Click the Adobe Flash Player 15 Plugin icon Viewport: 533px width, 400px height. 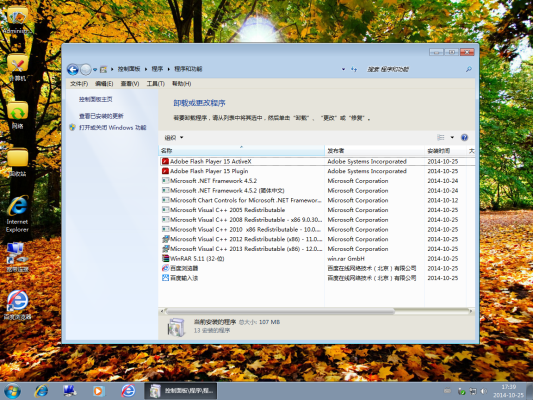coord(165,171)
